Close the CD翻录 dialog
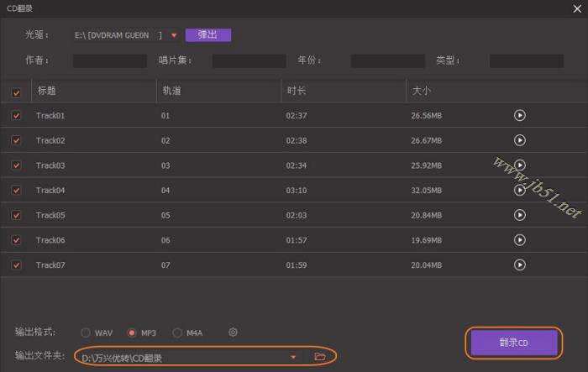The height and width of the screenshot is (372, 588). pyautogui.click(x=577, y=8)
